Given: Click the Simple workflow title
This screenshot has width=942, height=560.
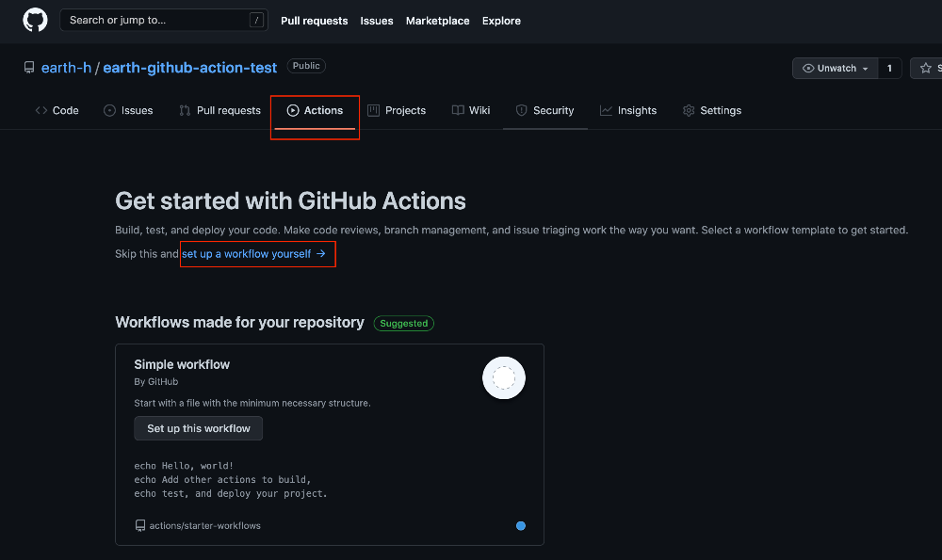Looking at the screenshot, I should (x=182, y=364).
